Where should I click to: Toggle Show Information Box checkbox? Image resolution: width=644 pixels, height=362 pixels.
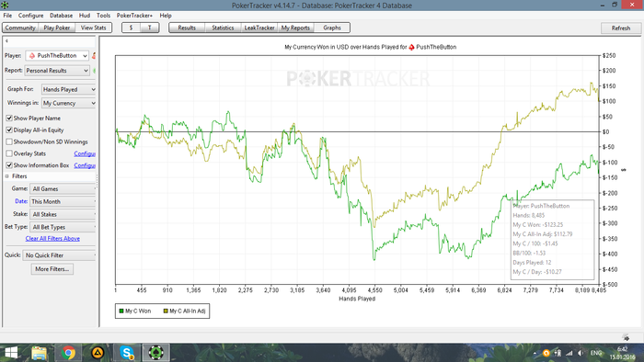[9, 165]
